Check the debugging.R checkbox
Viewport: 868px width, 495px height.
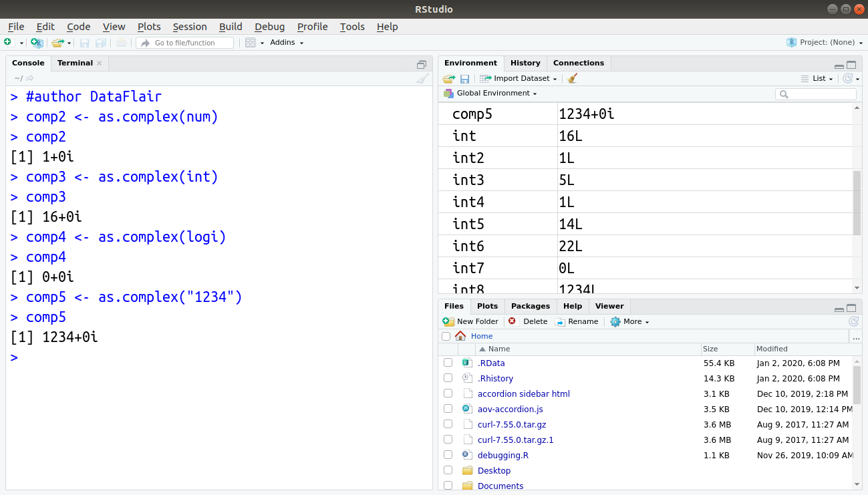448,455
